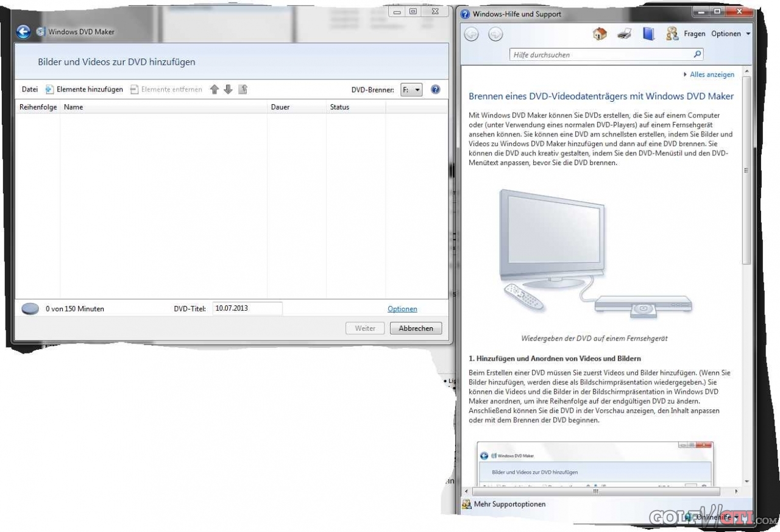Click the back arrow in Windows DVD Maker
Viewport: 780px width, 532px height.
23,32
